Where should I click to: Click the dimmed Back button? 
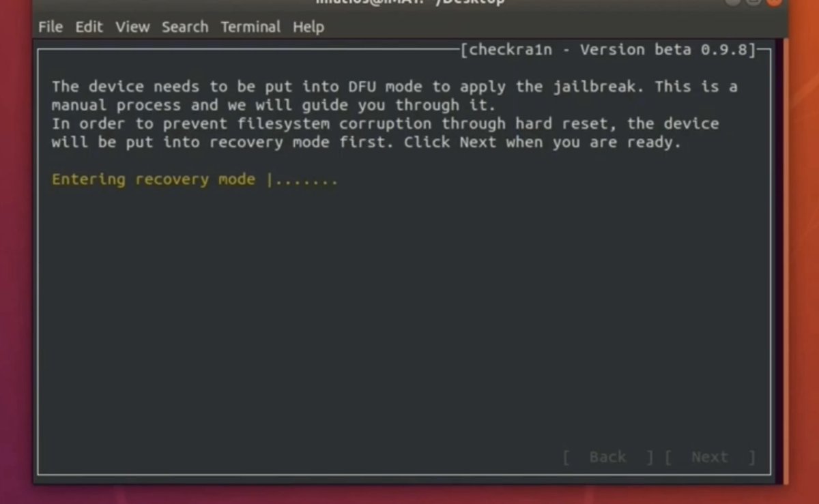608,457
